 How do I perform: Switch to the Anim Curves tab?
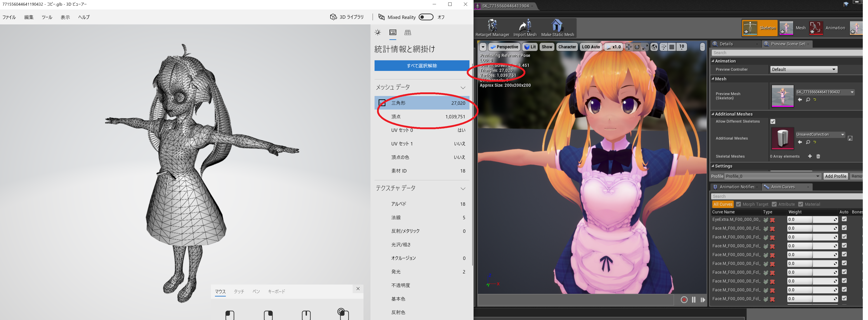[x=782, y=187]
